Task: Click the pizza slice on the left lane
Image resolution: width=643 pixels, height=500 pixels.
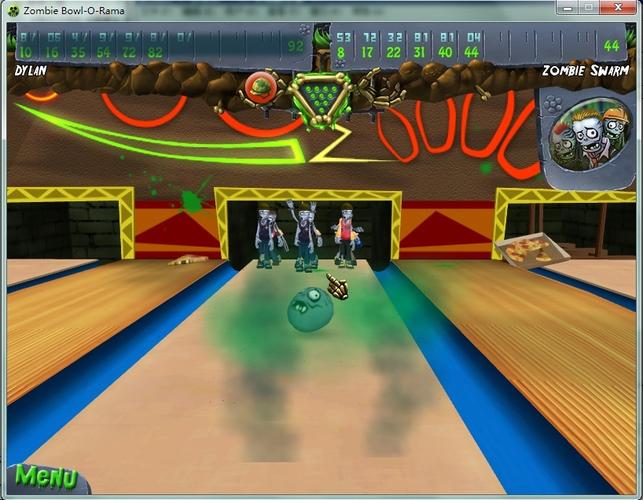Action: coord(189,260)
